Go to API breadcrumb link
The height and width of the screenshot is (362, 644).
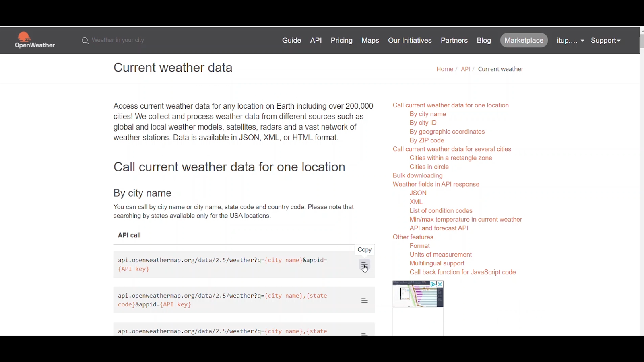pyautogui.click(x=465, y=69)
